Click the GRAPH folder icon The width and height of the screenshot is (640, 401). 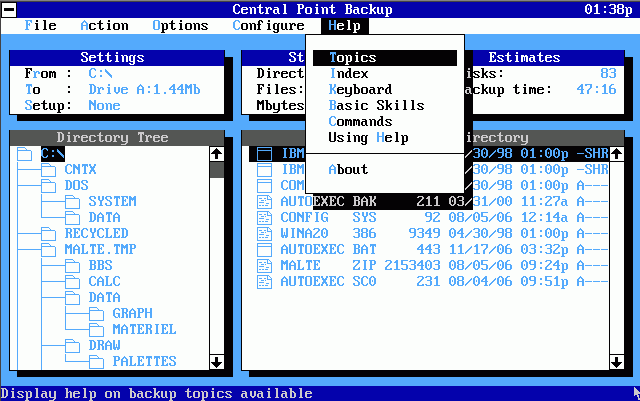click(96, 314)
